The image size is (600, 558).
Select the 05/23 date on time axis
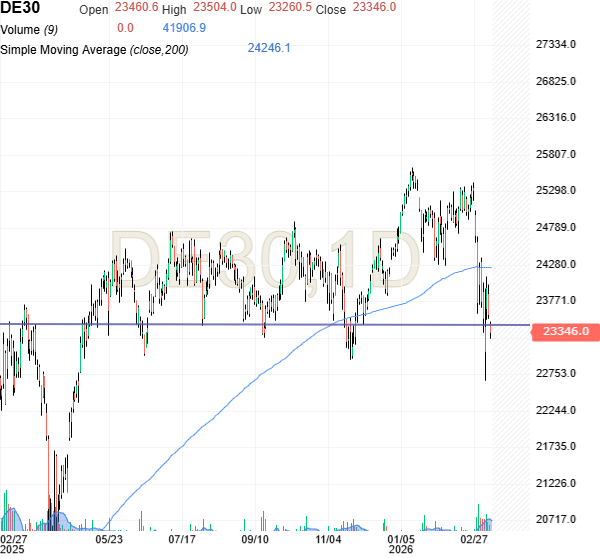click(109, 538)
